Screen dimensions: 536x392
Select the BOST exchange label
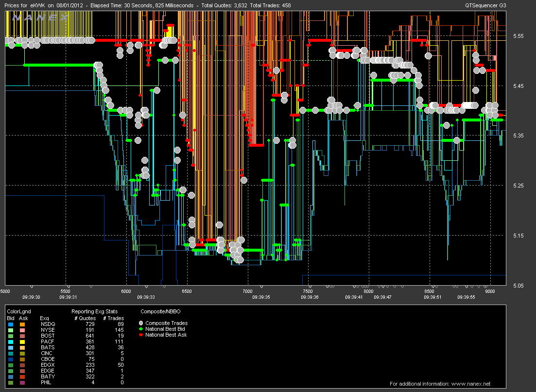48,336
